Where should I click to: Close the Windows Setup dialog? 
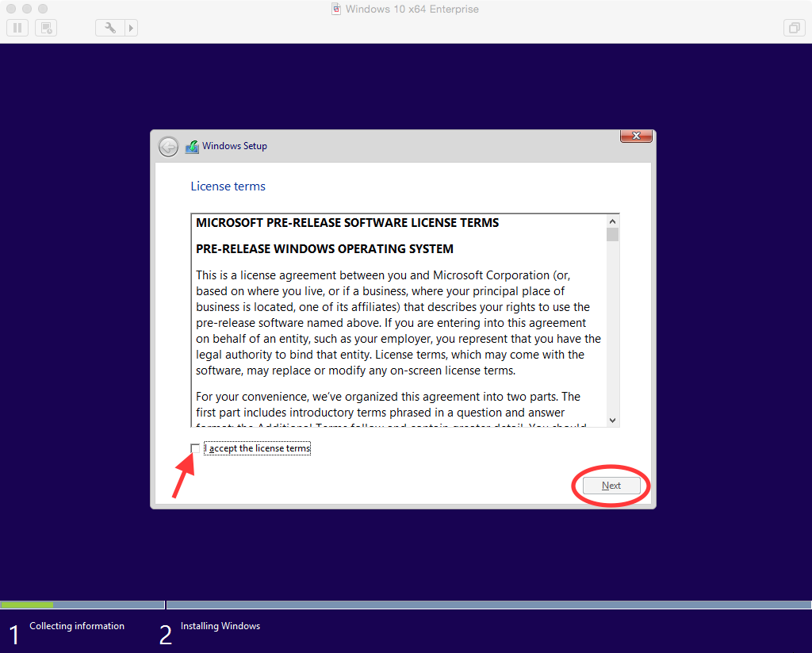[x=636, y=136]
